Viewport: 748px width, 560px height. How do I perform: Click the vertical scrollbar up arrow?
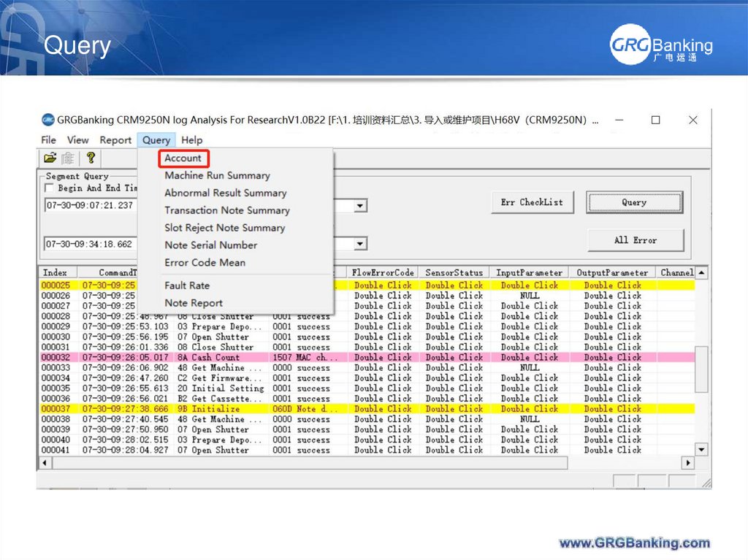click(x=701, y=273)
